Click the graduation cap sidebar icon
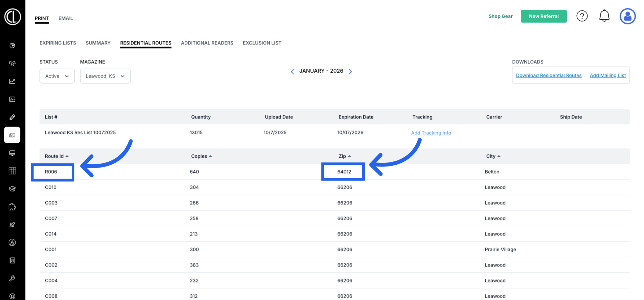This screenshot has width=644, height=300. (x=12, y=189)
